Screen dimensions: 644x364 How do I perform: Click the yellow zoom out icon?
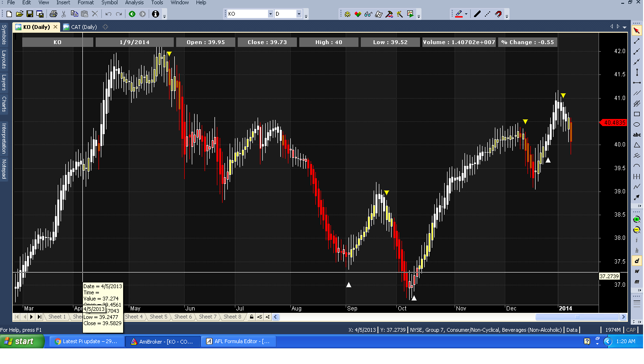(637, 230)
